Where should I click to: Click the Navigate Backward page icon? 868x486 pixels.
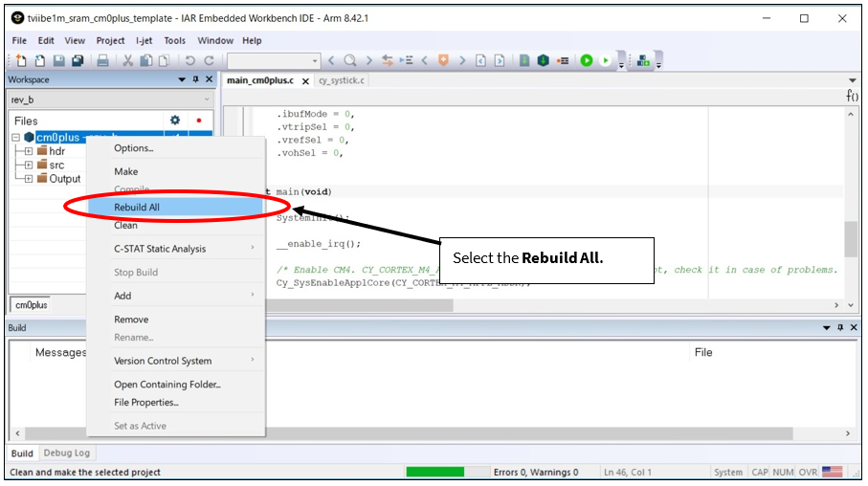481,60
